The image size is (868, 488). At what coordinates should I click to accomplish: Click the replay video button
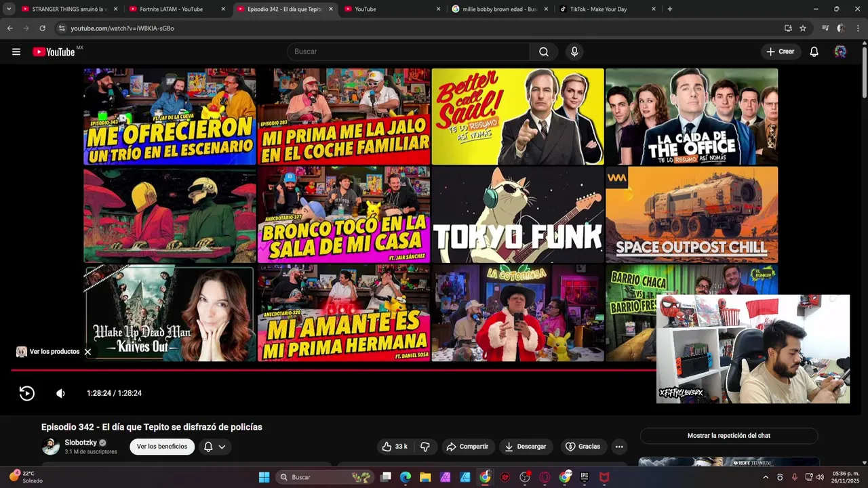[x=27, y=393]
